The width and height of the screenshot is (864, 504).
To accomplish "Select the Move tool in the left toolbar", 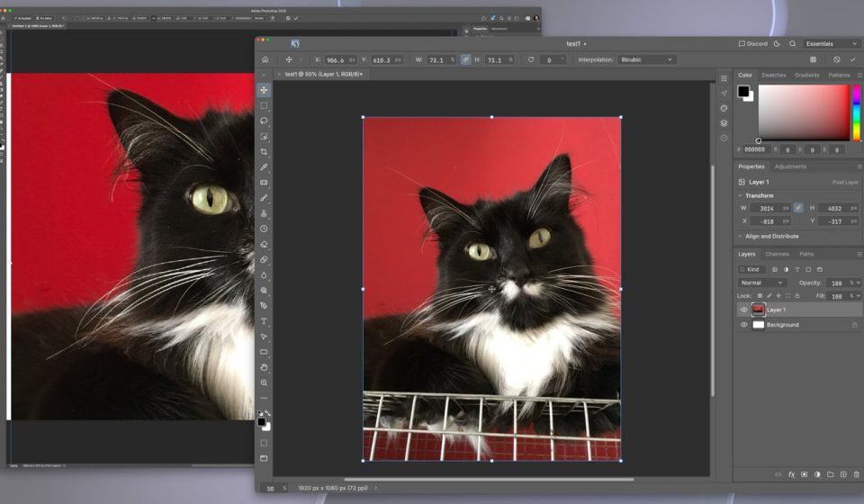I will (x=264, y=90).
